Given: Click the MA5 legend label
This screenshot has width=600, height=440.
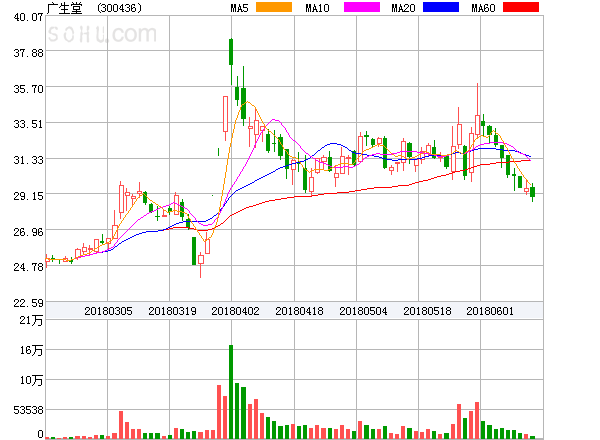Looking at the screenshot, I should pyautogui.click(x=239, y=8).
